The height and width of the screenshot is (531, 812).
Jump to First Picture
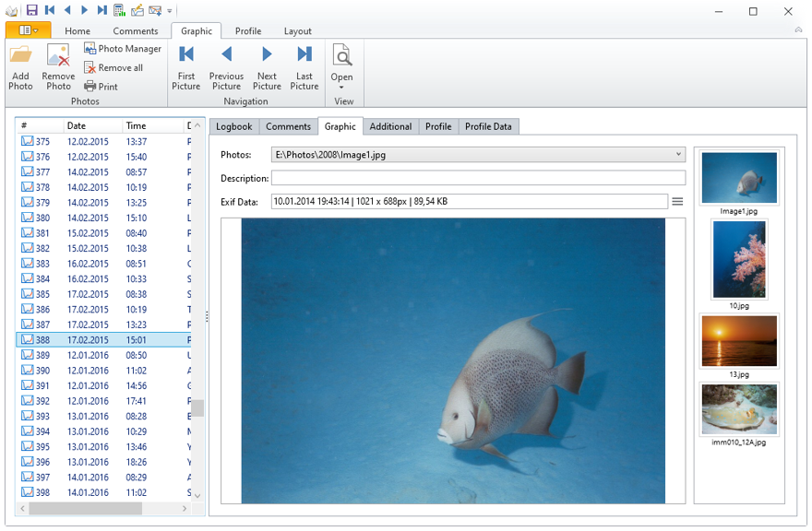pyautogui.click(x=185, y=66)
